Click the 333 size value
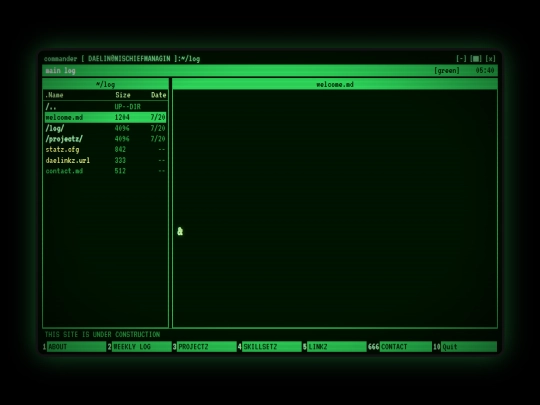The height and width of the screenshot is (405, 540). (x=120, y=160)
